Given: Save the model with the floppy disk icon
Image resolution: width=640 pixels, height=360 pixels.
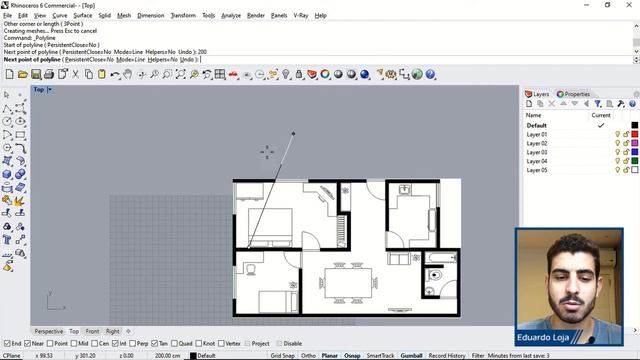Looking at the screenshot, I should [36, 74].
